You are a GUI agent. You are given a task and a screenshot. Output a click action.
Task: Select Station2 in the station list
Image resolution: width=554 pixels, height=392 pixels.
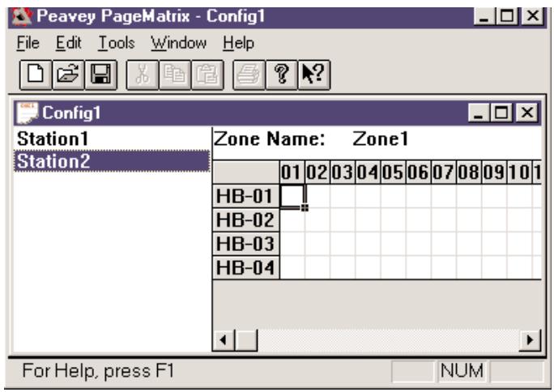coord(113,161)
